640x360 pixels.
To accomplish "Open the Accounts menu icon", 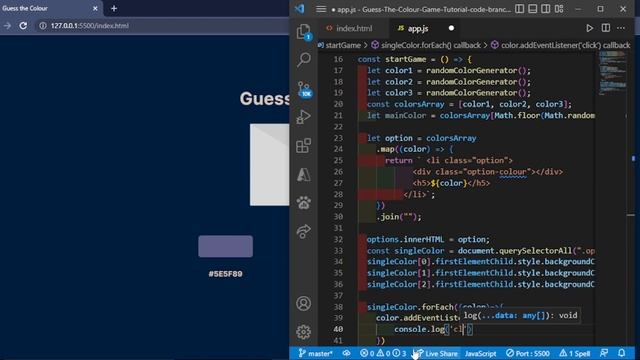I will point(303,304).
